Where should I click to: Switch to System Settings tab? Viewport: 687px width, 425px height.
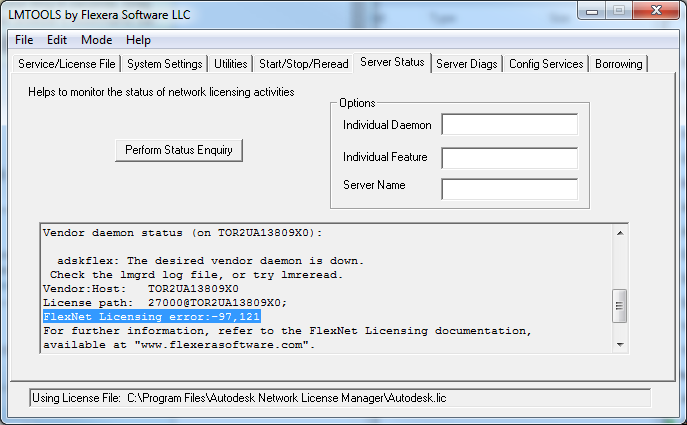coord(165,64)
